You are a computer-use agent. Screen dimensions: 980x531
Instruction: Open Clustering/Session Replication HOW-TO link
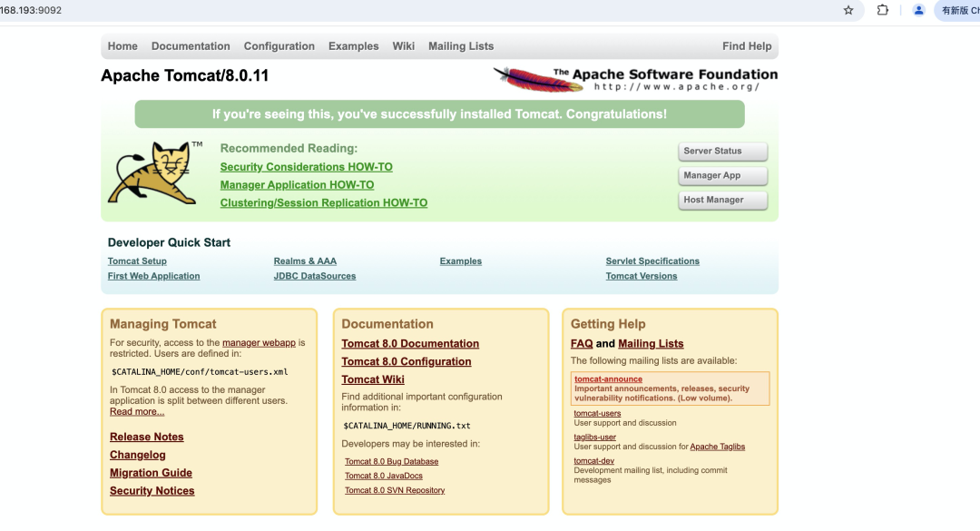click(324, 203)
